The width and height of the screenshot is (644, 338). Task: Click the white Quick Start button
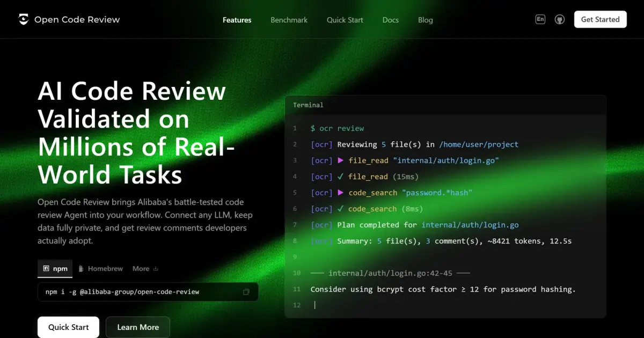69,327
